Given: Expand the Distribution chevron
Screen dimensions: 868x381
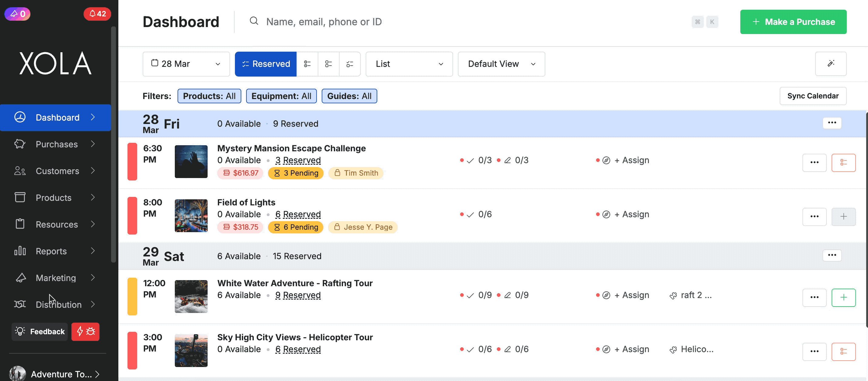Looking at the screenshot, I should tap(93, 304).
